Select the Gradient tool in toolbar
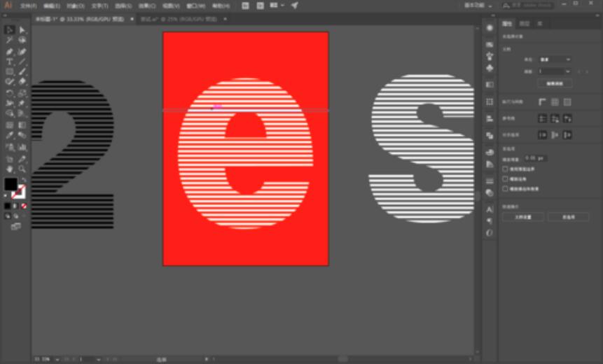Screen dimensions: 603x364 (22, 125)
